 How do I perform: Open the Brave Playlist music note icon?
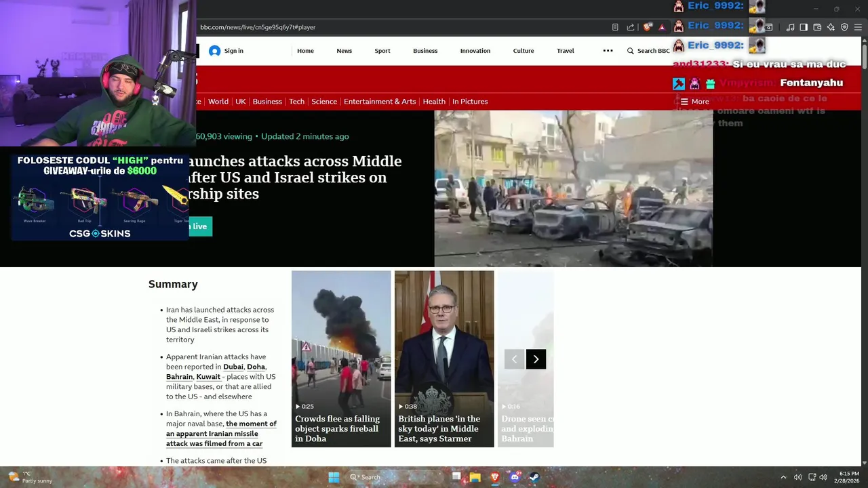coord(790,27)
